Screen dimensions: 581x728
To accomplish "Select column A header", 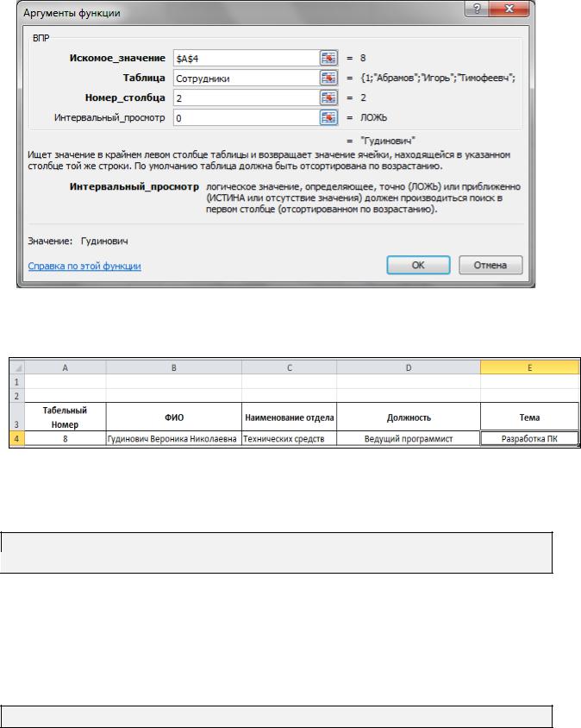I will click(65, 367).
